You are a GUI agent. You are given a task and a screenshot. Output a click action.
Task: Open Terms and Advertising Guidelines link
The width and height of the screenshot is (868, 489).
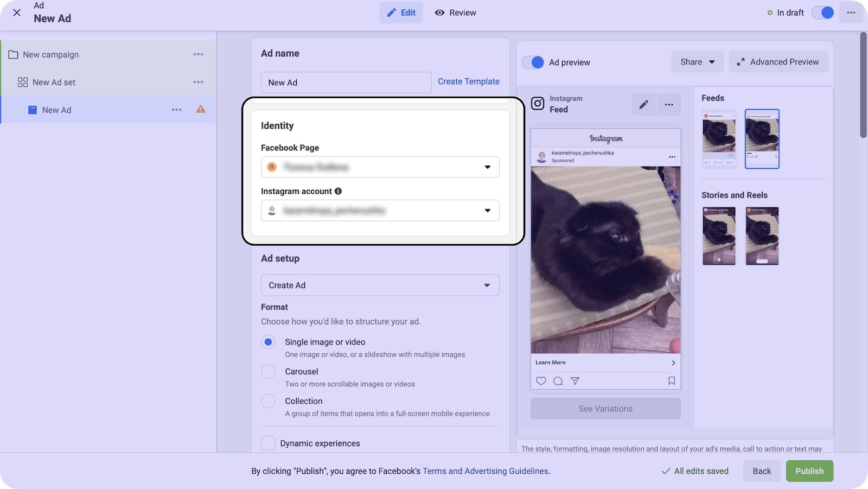pos(486,471)
